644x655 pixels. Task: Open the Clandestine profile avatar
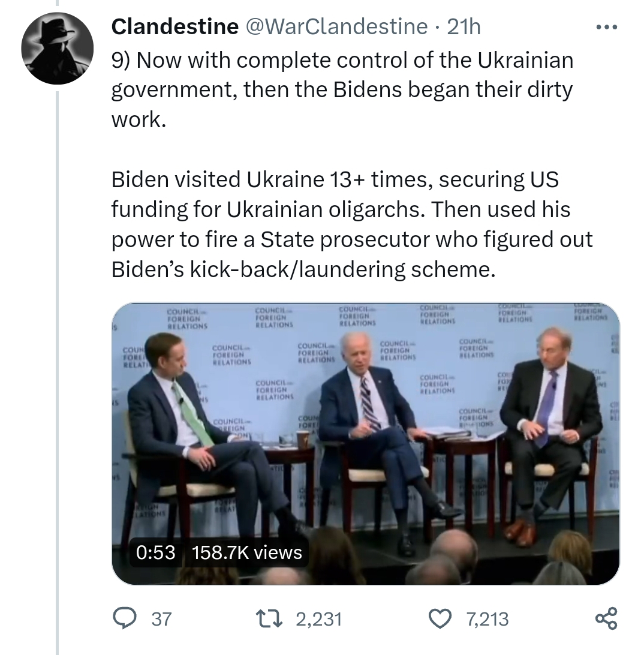click(57, 49)
